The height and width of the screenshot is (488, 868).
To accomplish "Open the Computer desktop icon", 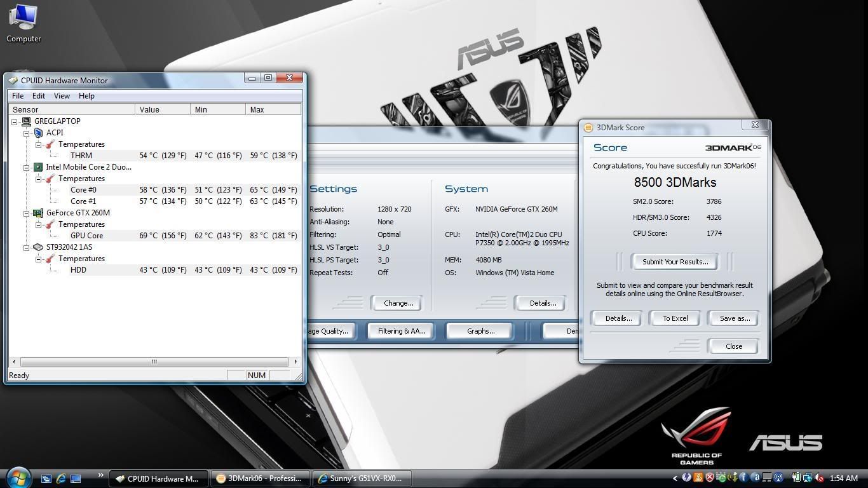I will (24, 24).
